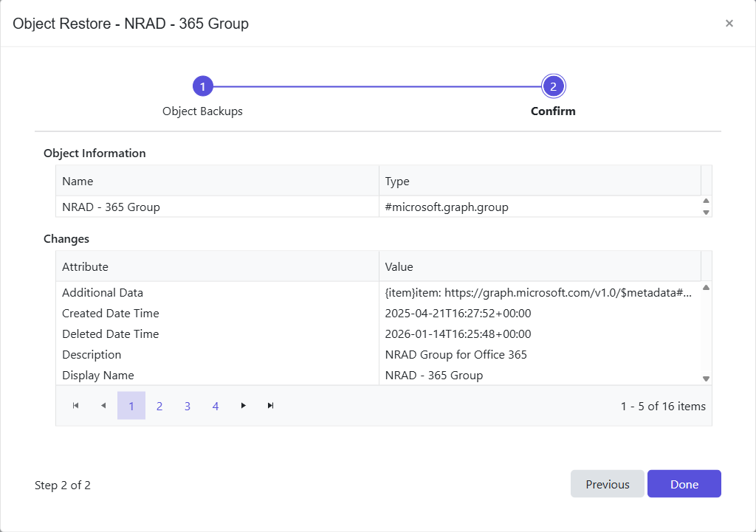
Task: Click the scroll-down arrow on the Changes table
Action: coord(705,377)
